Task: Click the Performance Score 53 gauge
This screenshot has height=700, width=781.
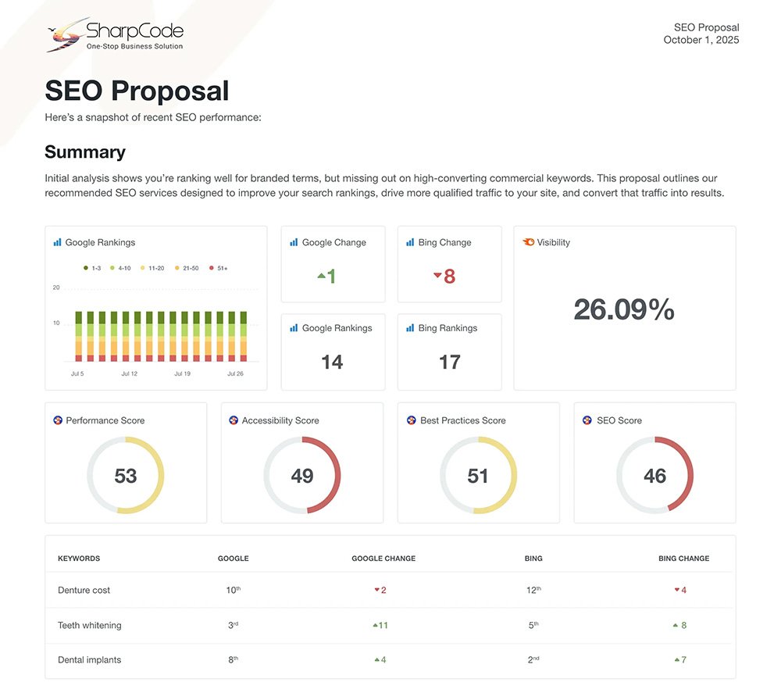Action: click(126, 475)
